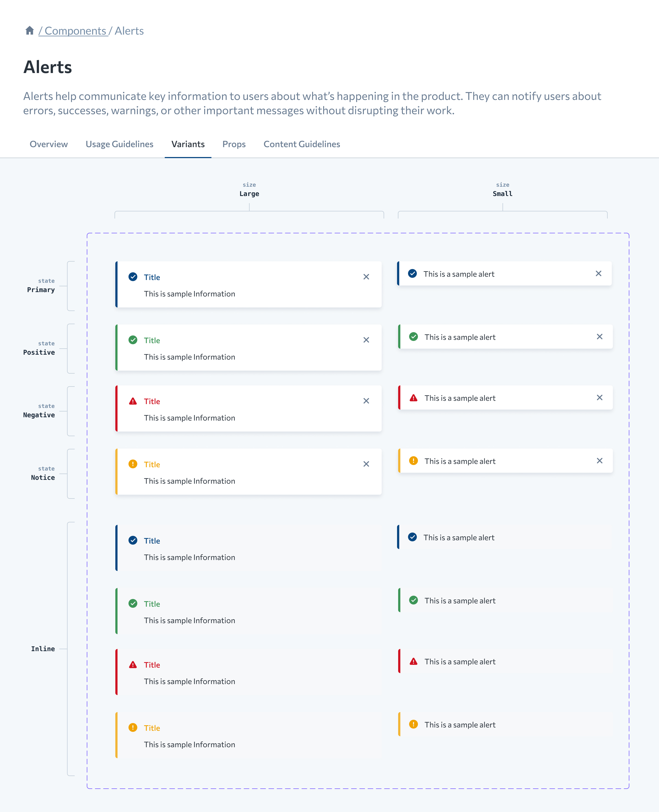
Task: Dismiss the small Positive sample alert
Action: (x=600, y=336)
